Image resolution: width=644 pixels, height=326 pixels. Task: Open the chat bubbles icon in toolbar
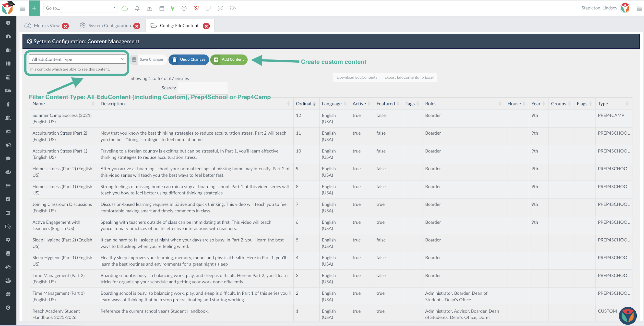click(x=232, y=8)
